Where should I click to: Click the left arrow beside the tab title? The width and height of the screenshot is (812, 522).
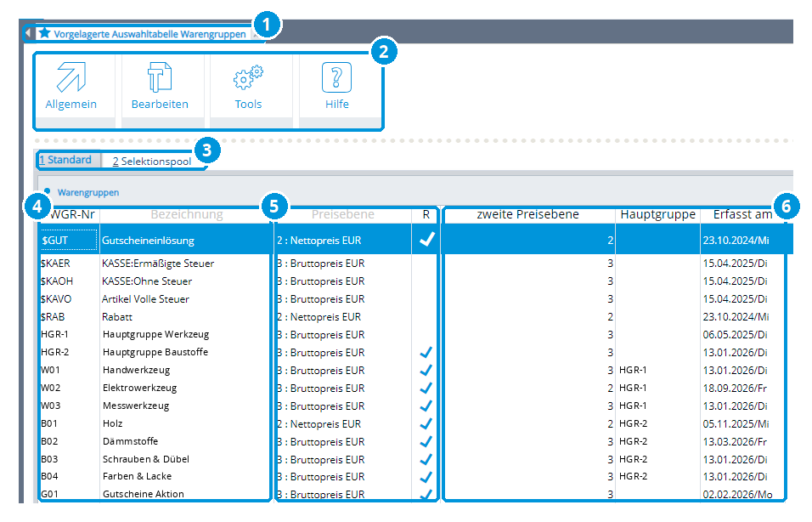click(28, 33)
